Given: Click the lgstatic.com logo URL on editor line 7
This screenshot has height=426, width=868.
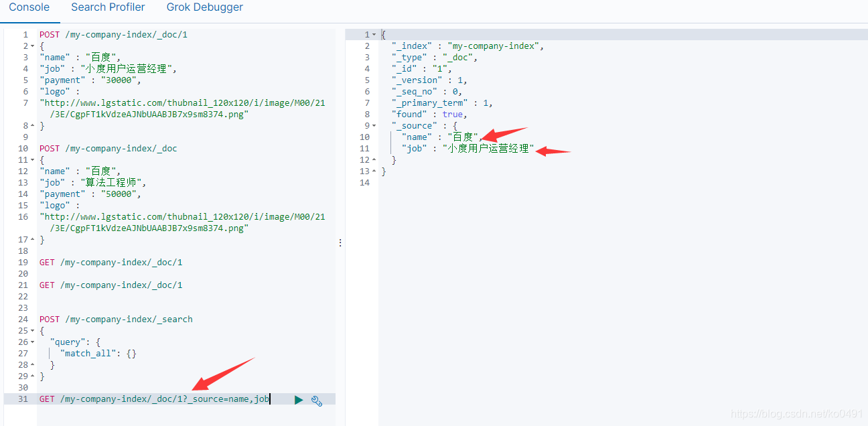Looking at the screenshot, I should click(182, 109).
